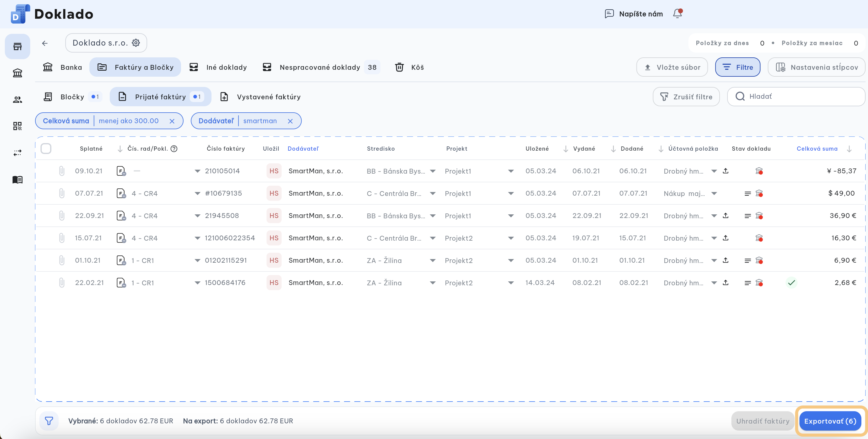The image size is (868, 439).
Task: Sort by the Vydané column header
Action: [584, 149]
